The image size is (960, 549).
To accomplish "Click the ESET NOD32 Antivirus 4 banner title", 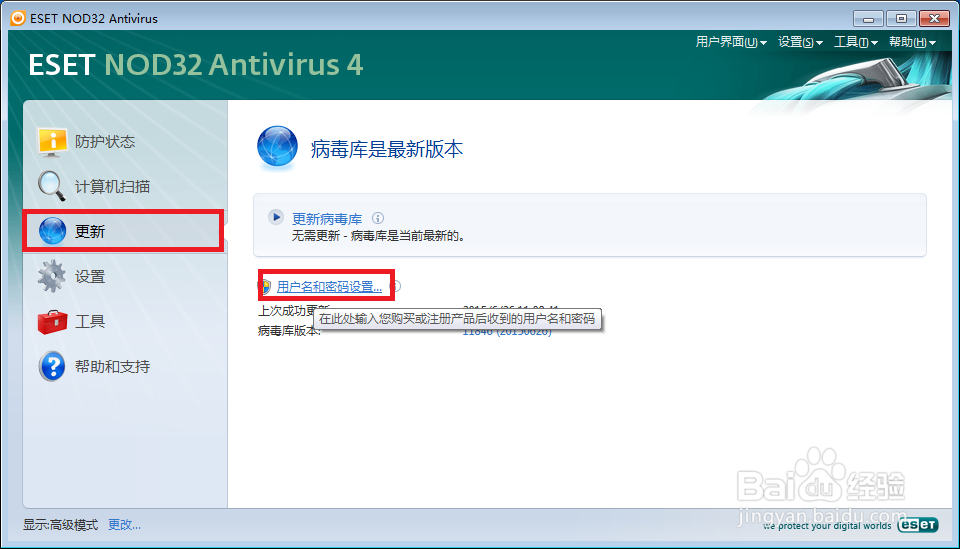I will (196, 65).
